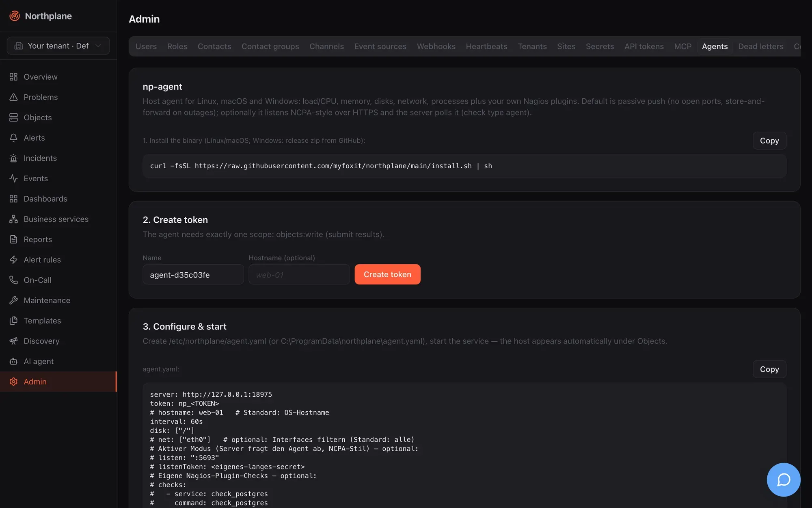Click the 'server: http://127.0.0.1:18975' line
The image size is (812, 508).
click(211, 394)
